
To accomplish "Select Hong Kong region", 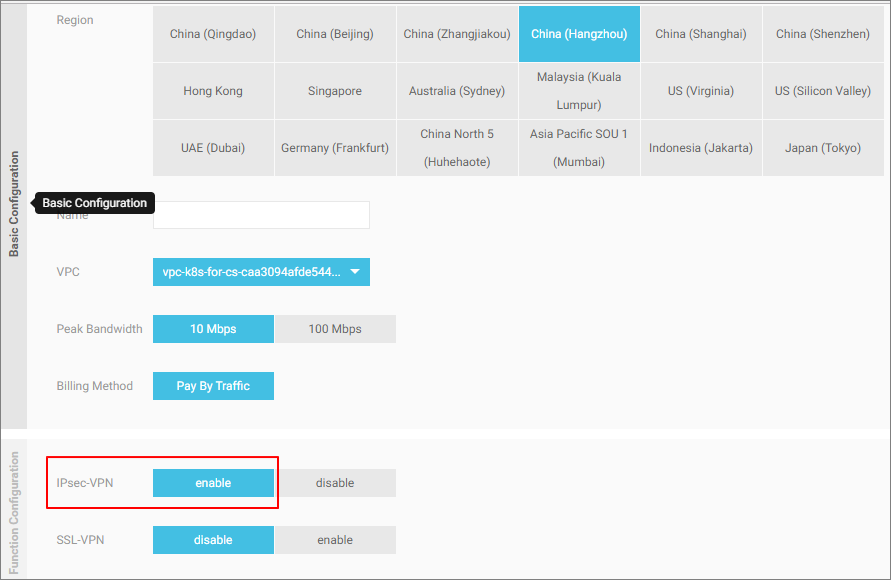I will [213, 91].
